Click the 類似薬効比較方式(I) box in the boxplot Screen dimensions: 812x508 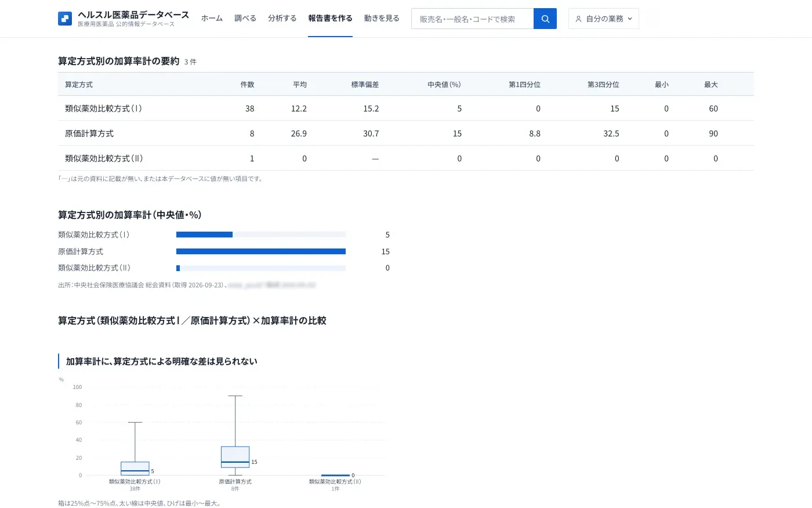tap(135, 469)
